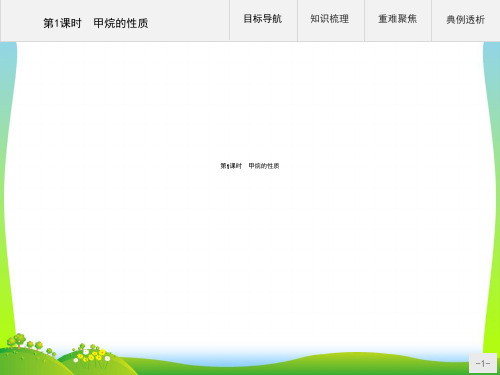Click the small centered text 第1课时 甲烷的性质

[250, 166]
